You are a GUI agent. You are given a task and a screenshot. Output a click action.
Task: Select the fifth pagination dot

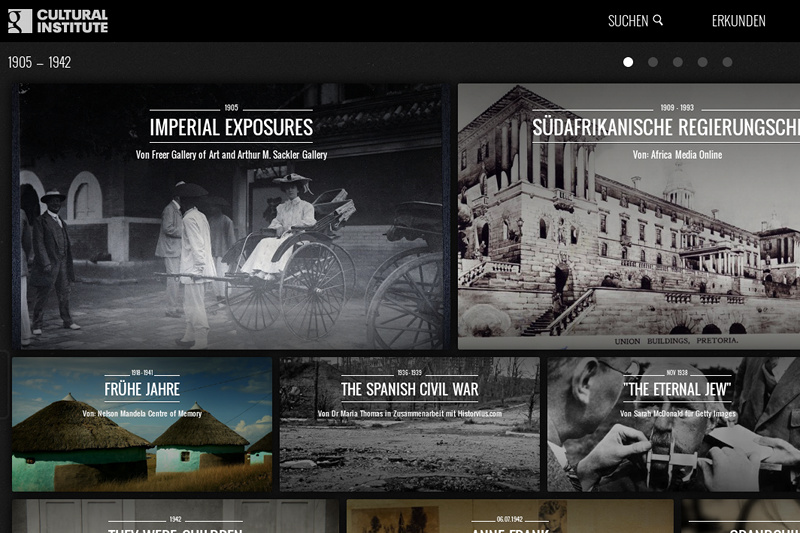click(x=728, y=62)
